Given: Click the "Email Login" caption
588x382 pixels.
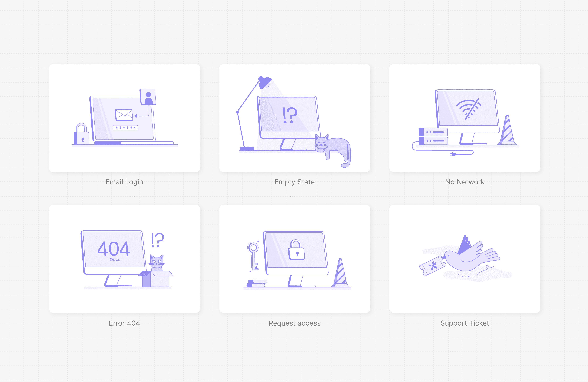Looking at the screenshot, I should pyautogui.click(x=124, y=182).
